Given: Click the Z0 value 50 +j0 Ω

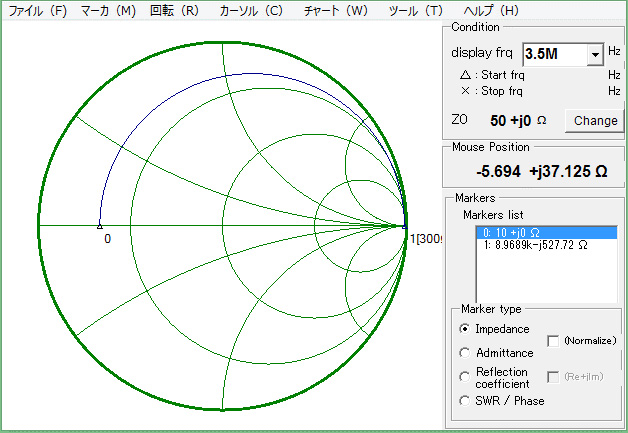Looking at the screenshot, I should coord(518,121).
